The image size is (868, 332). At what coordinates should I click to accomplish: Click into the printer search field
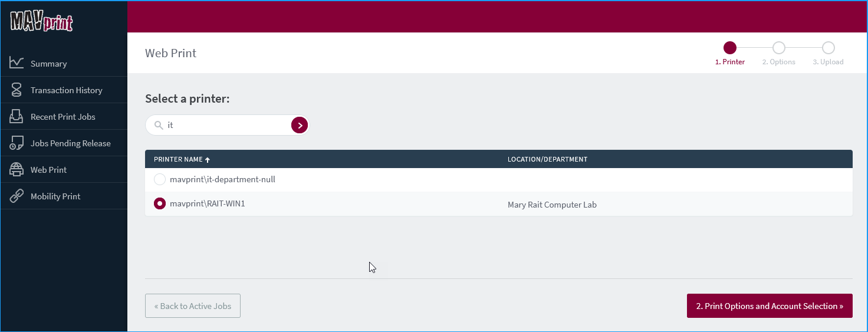tap(227, 125)
